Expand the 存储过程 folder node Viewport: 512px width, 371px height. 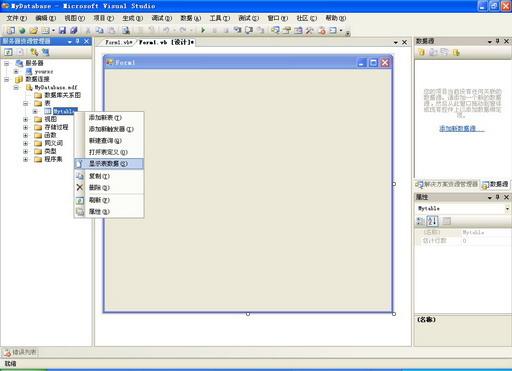(26, 127)
